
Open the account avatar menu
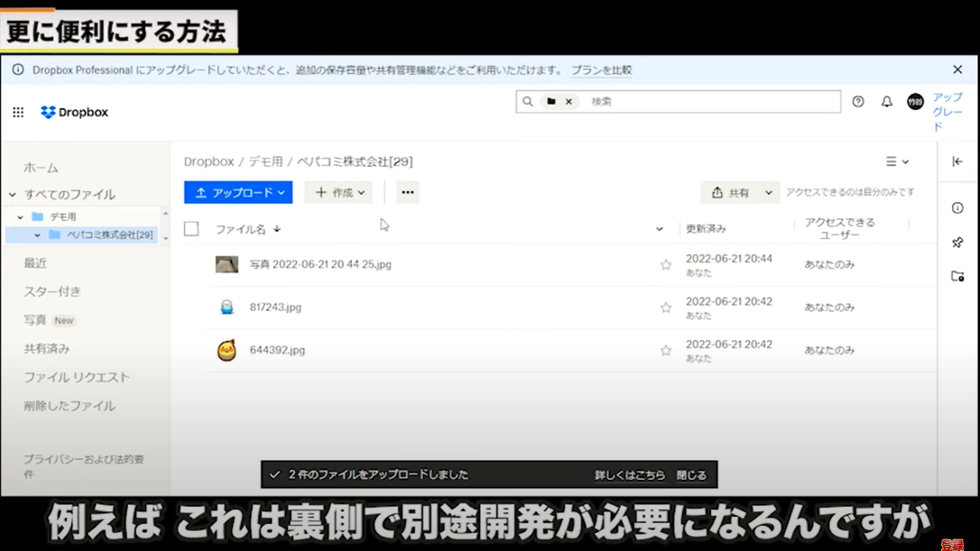pyautogui.click(x=916, y=101)
